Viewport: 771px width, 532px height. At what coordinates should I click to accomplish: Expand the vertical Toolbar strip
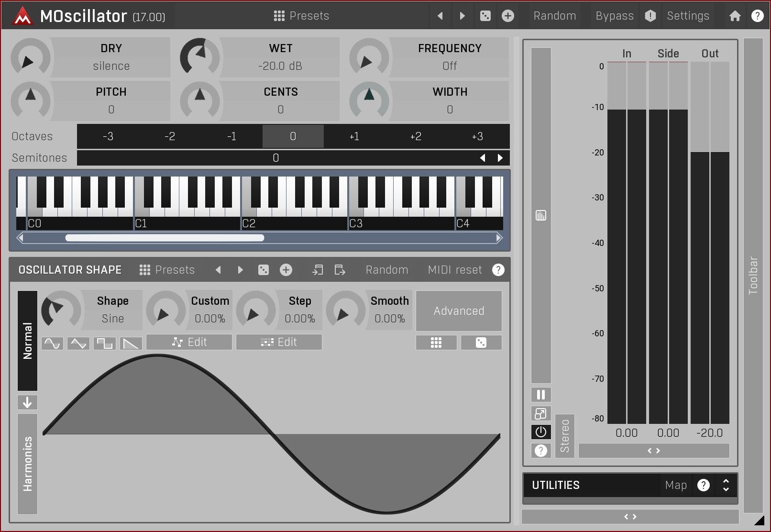[753, 275]
